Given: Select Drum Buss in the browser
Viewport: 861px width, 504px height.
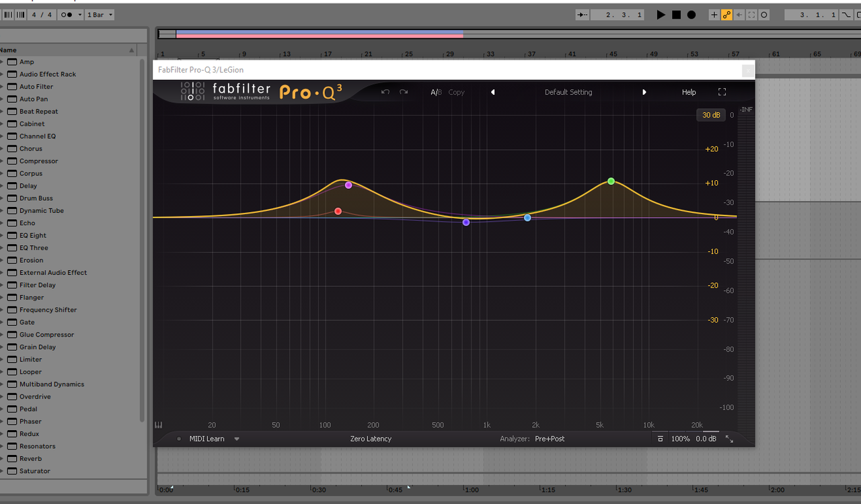Looking at the screenshot, I should click(x=36, y=198).
